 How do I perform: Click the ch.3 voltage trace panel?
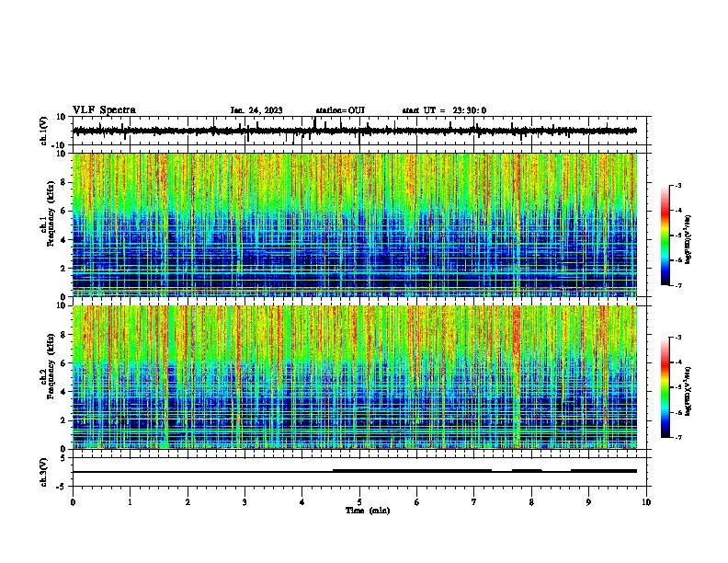(x=359, y=472)
